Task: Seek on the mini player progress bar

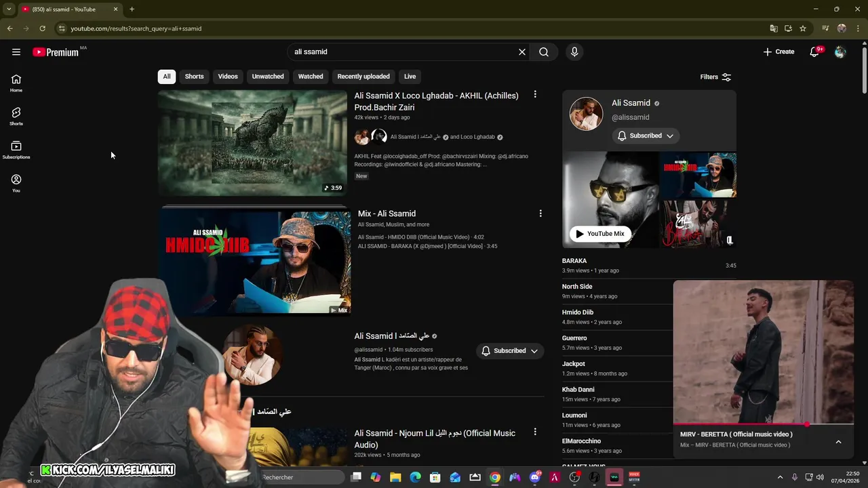Action: click(x=764, y=425)
